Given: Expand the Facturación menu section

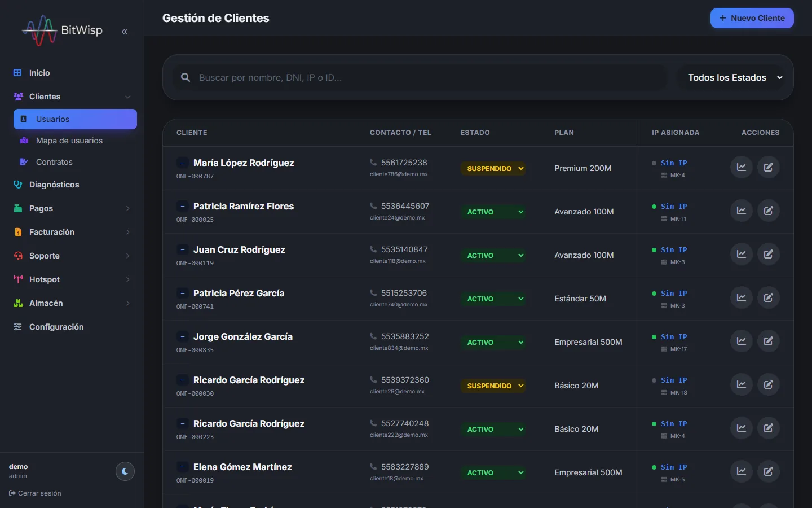Looking at the screenshot, I should pyautogui.click(x=72, y=232).
